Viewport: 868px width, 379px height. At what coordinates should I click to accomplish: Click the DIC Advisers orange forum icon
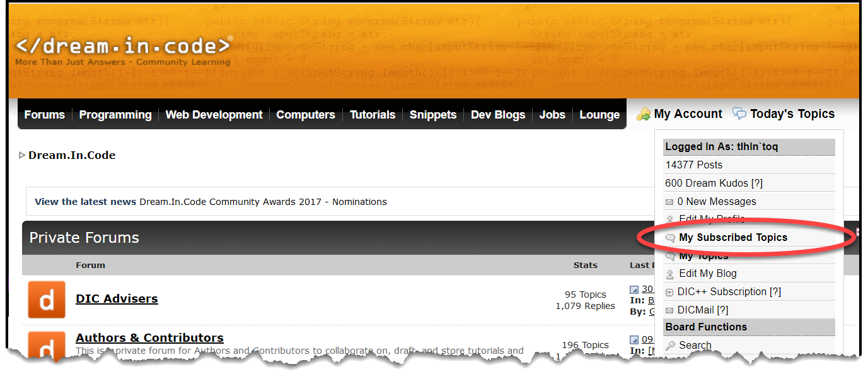point(47,300)
